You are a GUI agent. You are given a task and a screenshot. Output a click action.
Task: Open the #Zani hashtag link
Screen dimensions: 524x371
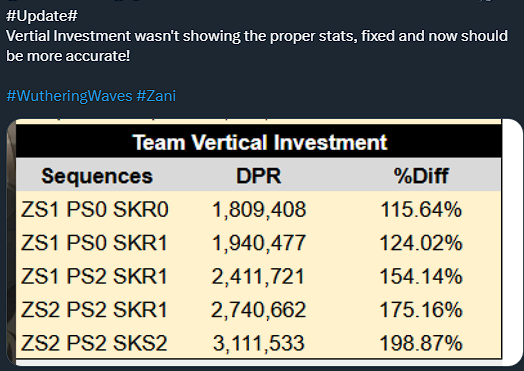pyautogui.click(x=156, y=96)
